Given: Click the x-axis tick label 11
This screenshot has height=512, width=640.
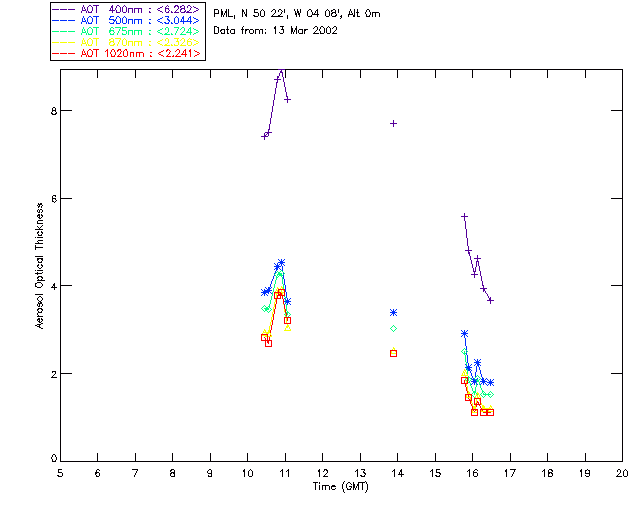Looking at the screenshot, I should (285, 473).
